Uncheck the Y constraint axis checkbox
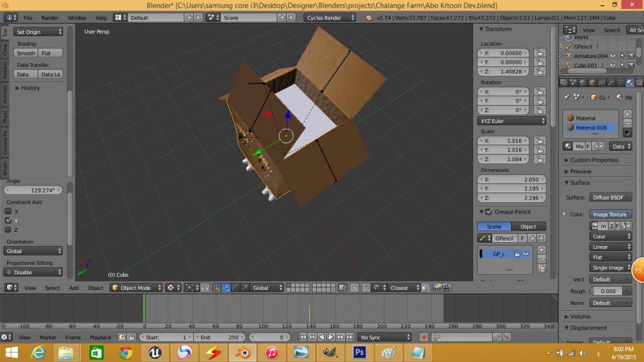 click(8, 220)
